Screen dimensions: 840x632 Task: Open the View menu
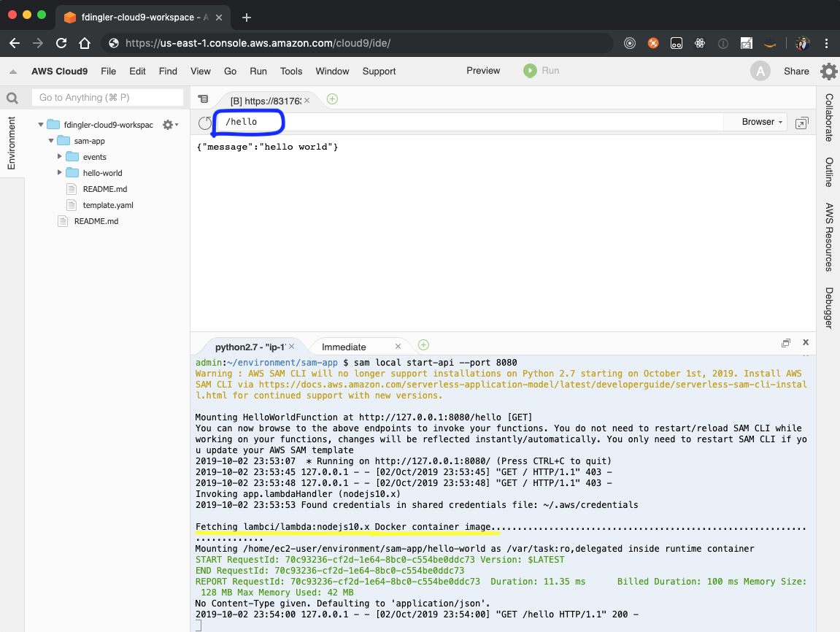pos(201,72)
